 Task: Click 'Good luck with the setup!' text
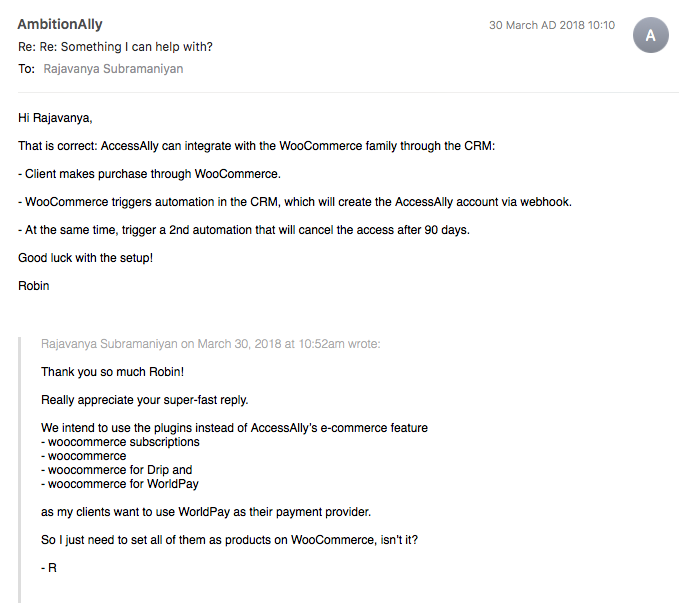[85, 258]
